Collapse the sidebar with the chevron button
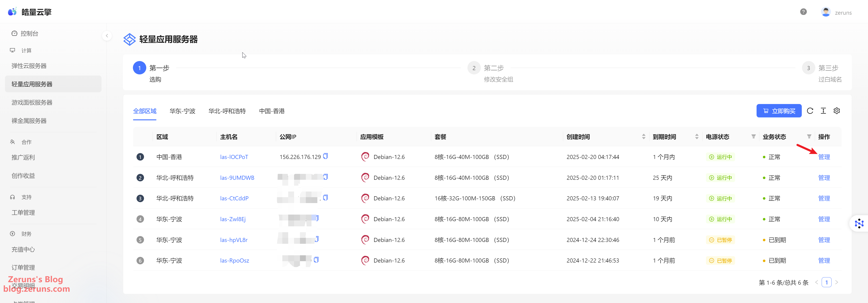The image size is (868, 303). pyautogui.click(x=107, y=36)
